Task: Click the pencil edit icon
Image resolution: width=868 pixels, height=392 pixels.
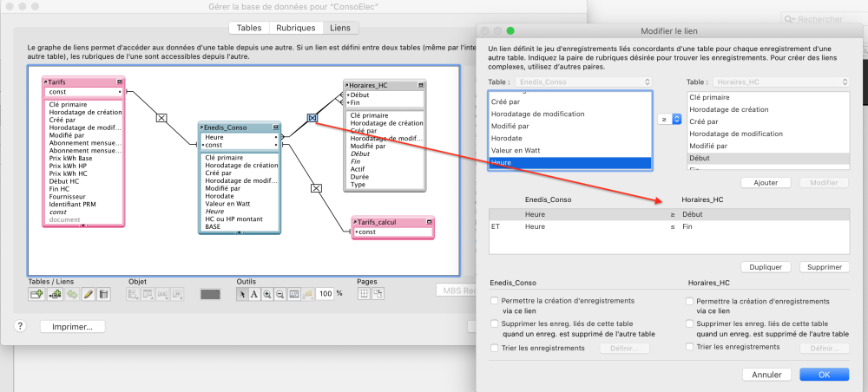Action: (88, 295)
